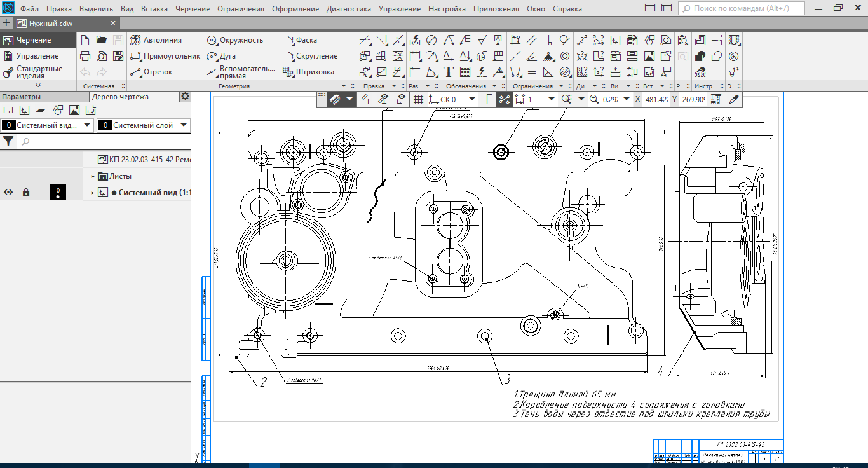Screen dimensions: 868x468
Task: Click the open folder icon
Action: pyautogui.click(x=102, y=39)
